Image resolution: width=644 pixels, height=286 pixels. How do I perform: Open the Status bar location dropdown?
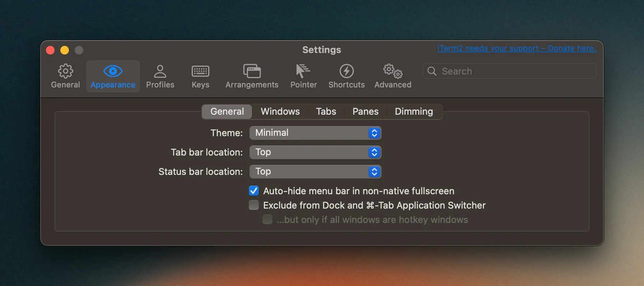point(315,172)
